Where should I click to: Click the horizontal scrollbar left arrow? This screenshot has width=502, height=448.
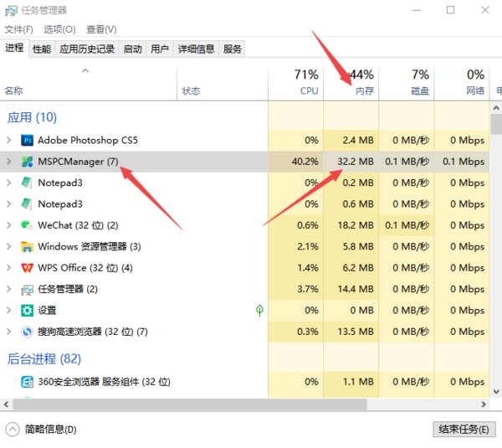(6, 404)
